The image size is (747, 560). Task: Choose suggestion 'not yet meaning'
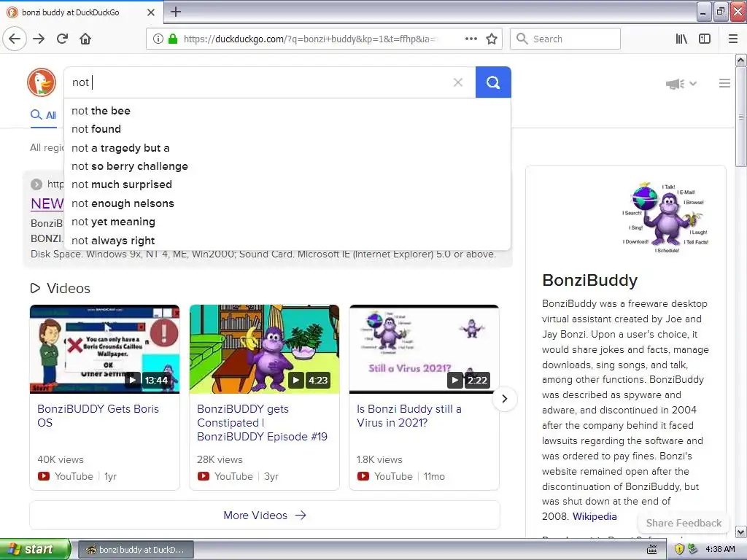[287, 222]
